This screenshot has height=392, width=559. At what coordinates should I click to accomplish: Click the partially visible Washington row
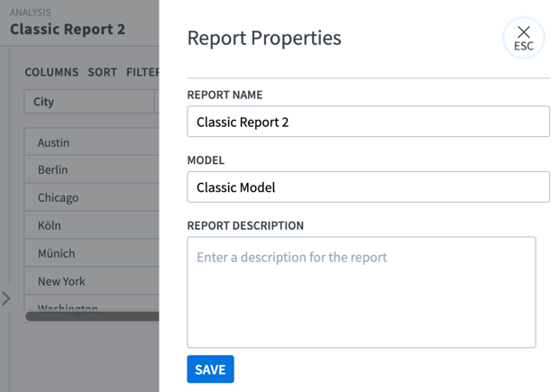pyautogui.click(x=90, y=307)
